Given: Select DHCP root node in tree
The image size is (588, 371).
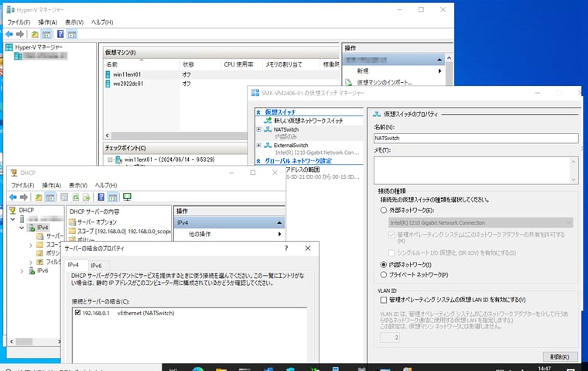Looking at the screenshot, I should pos(26,210).
